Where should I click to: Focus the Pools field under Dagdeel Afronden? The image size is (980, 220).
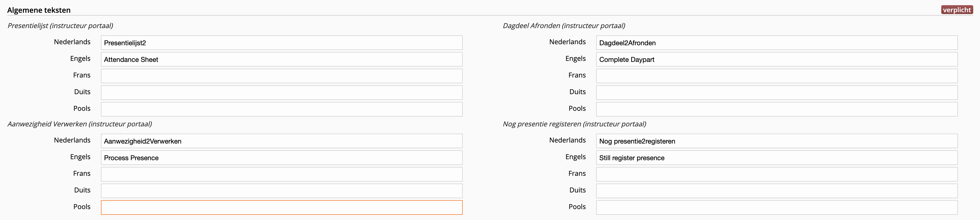(x=777, y=109)
